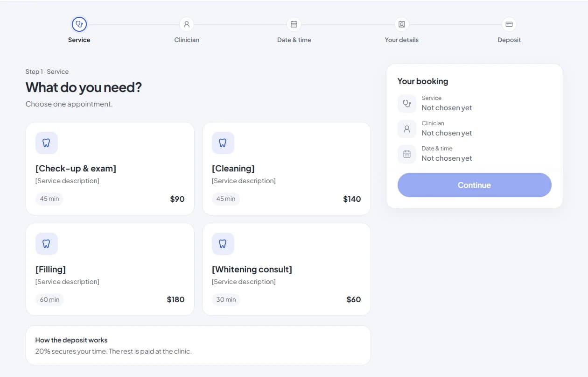Click service description under Filling
Image resolution: width=588 pixels, height=377 pixels.
coord(67,282)
